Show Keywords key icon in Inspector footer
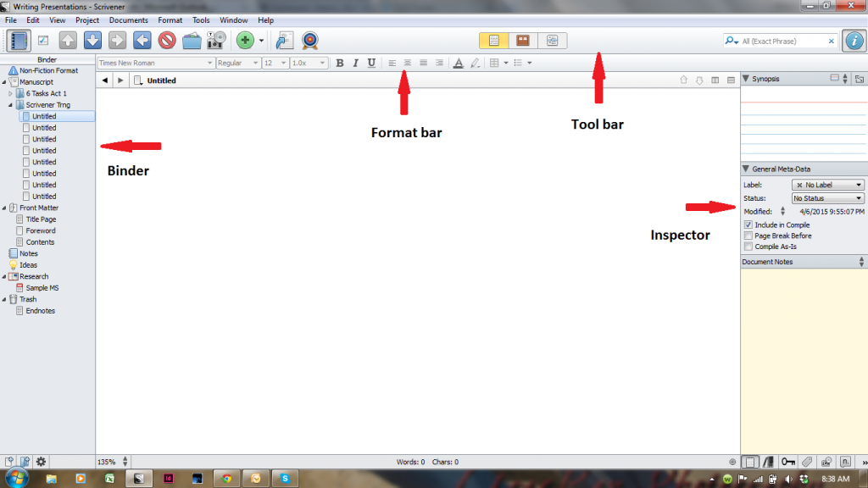This screenshot has width=868, height=488. pos(787,462)
